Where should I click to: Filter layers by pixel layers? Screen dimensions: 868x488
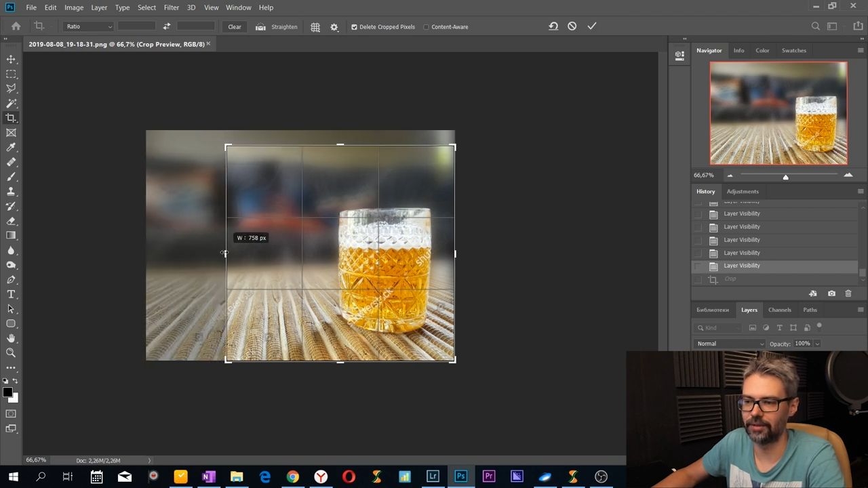tap(753, 328)
